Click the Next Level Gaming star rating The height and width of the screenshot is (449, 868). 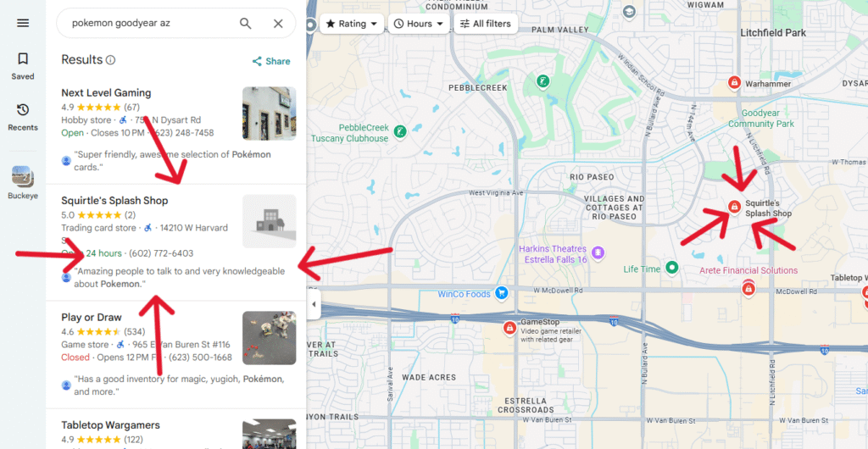coord(98,107)
